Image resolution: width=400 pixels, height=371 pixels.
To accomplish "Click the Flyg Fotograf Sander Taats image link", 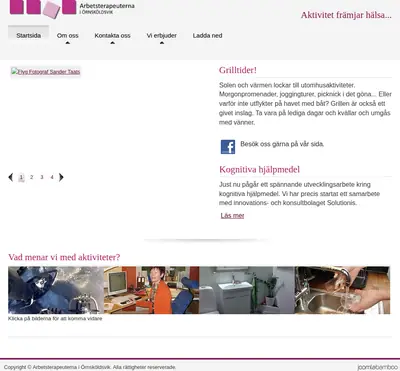I will tap(46, 72).
